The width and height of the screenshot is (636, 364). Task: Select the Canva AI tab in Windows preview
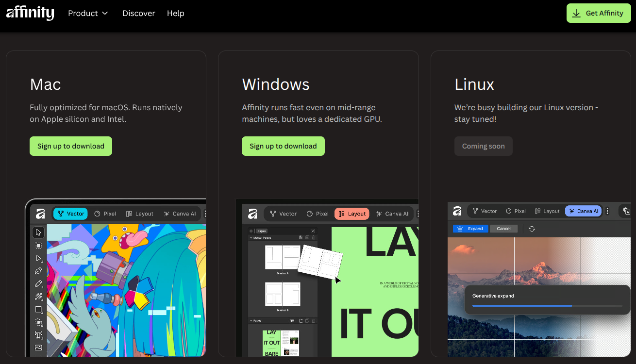[392, 214]
